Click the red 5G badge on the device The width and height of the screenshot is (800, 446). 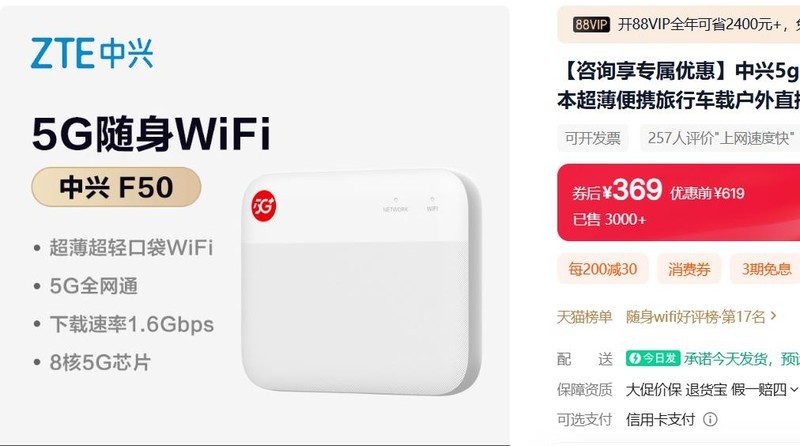tap(264, 206)
